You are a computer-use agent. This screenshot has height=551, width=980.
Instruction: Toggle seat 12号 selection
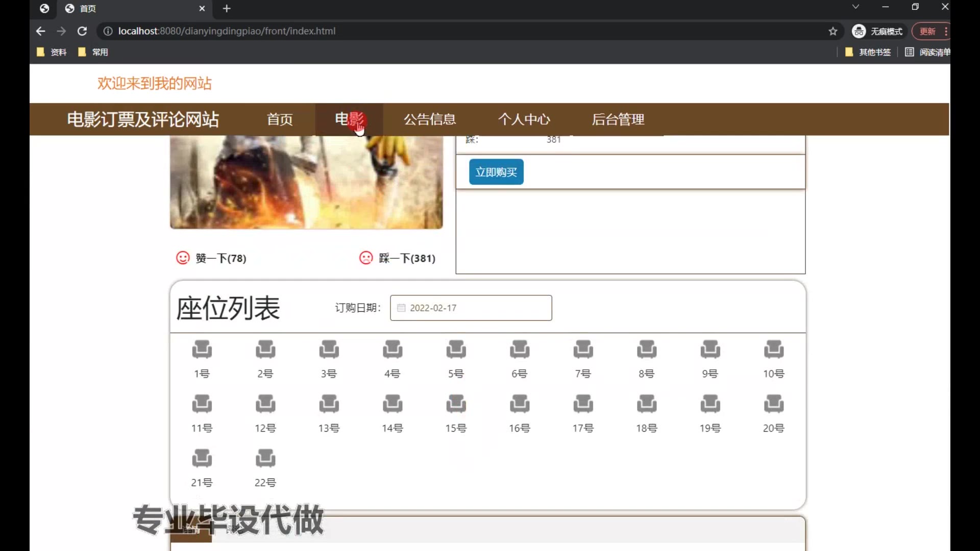pos(265,404)
